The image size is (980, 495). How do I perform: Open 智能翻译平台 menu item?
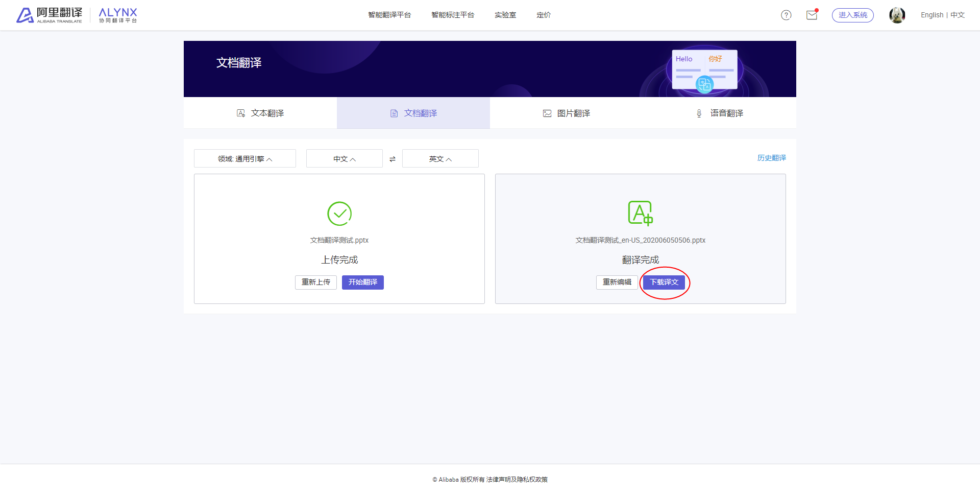click(389, 15)
